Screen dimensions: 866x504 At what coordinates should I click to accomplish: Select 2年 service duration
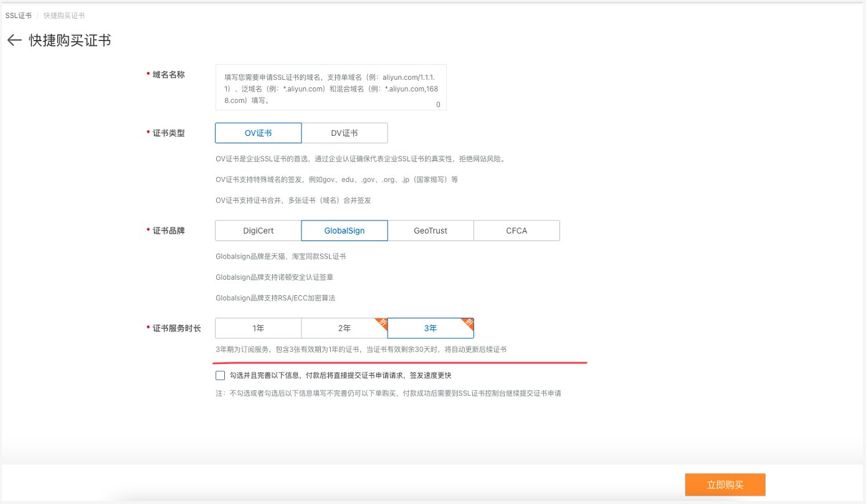(345, 328)
